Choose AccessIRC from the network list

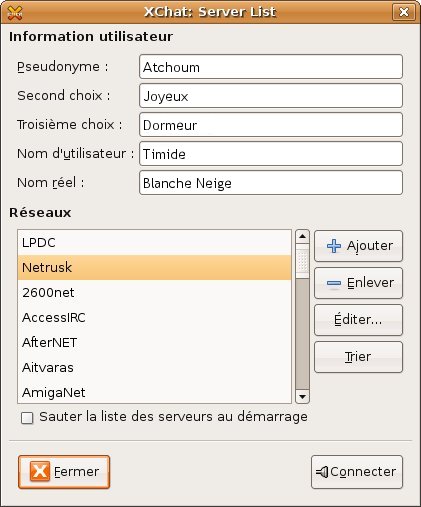click(x=154, y=318)
